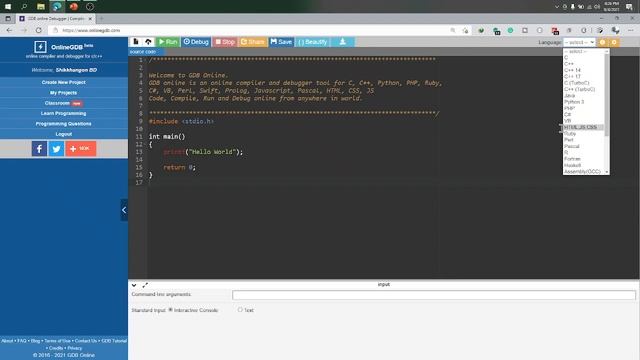Click the zoom magnifier icon in address bar
Image resolution: width=640 pixels, height=360 pixels.
[453, 30]
